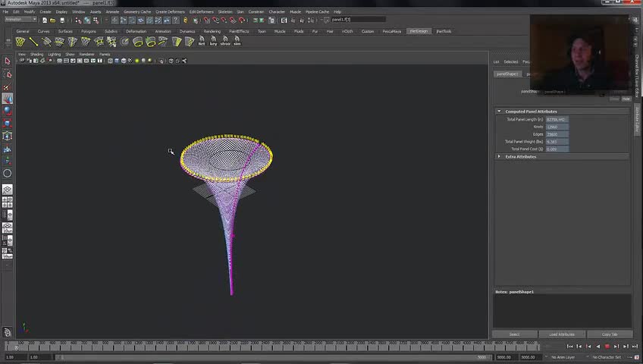This screenshot has width=643, height=364.
Task: Click the 'key' shelf icon
Action: click(213, 42)
